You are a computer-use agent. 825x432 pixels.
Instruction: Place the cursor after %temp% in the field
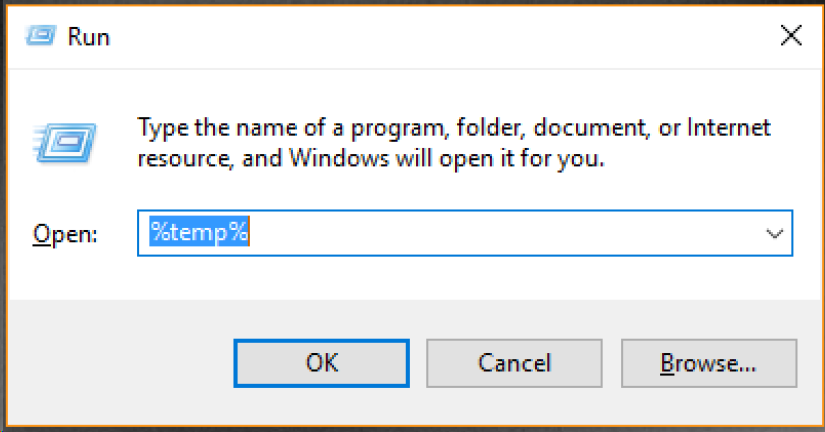(x=250, y=232)
